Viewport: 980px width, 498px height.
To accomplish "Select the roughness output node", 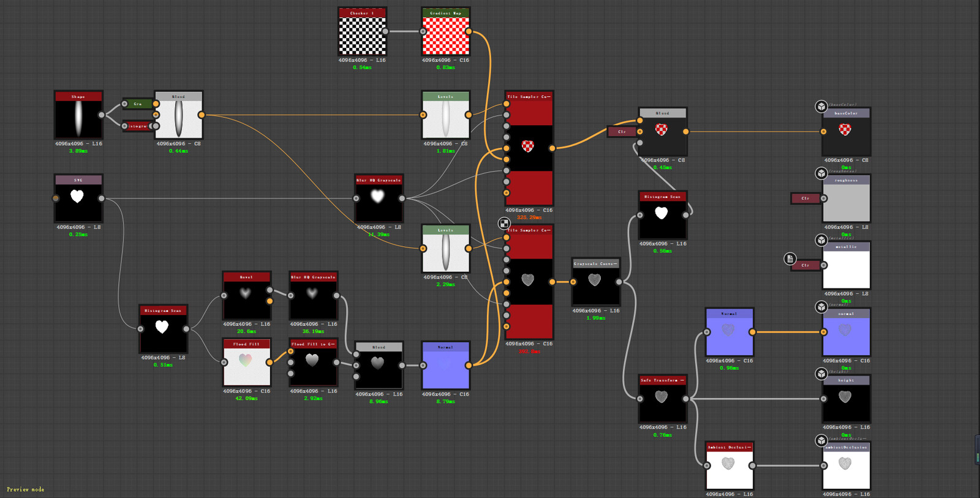I will point(846,198).
